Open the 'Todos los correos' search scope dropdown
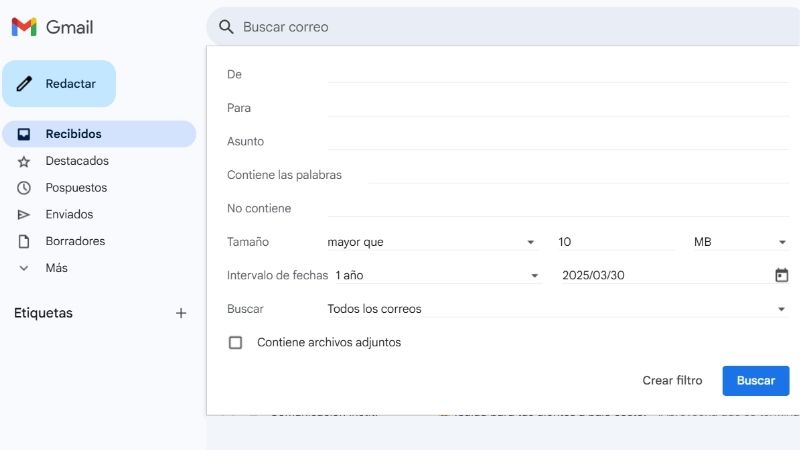This screenshot has width=800, height=450. 557,309
